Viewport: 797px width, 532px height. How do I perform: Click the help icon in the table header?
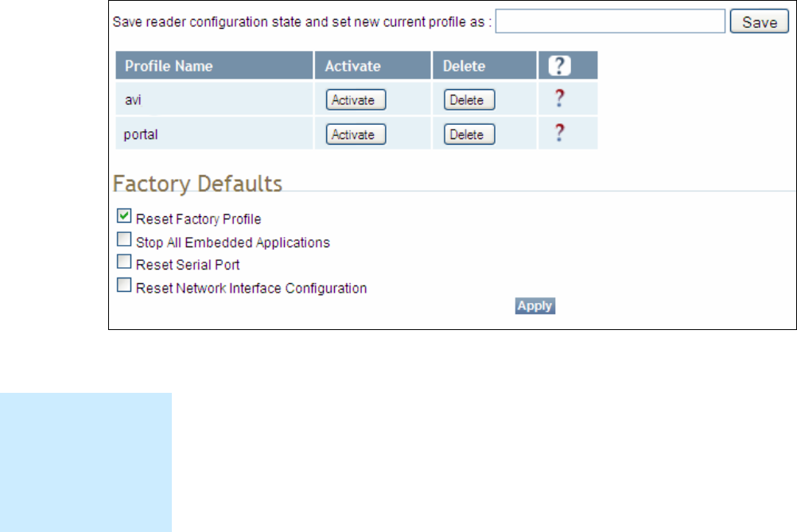click(x=559, y=65)
